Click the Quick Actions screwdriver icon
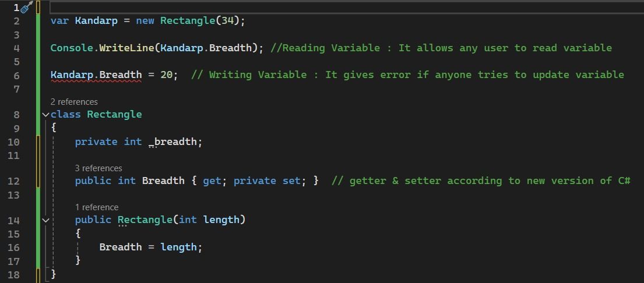This screenshot has width=644, height=283. (27, 7)
